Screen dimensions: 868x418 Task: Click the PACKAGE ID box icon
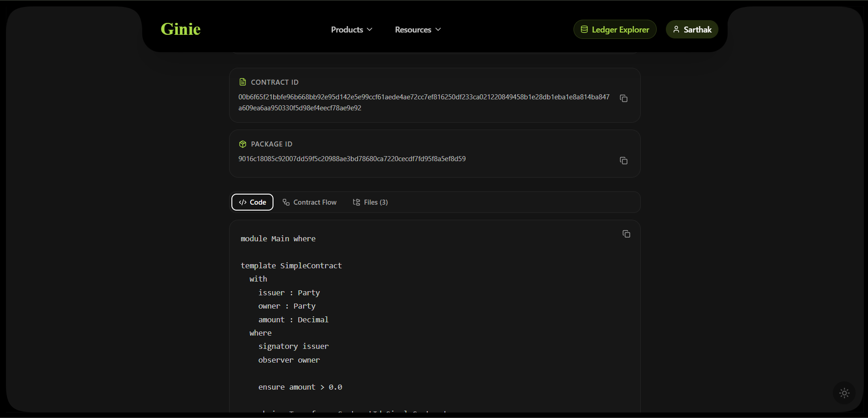tap(243, 144)
